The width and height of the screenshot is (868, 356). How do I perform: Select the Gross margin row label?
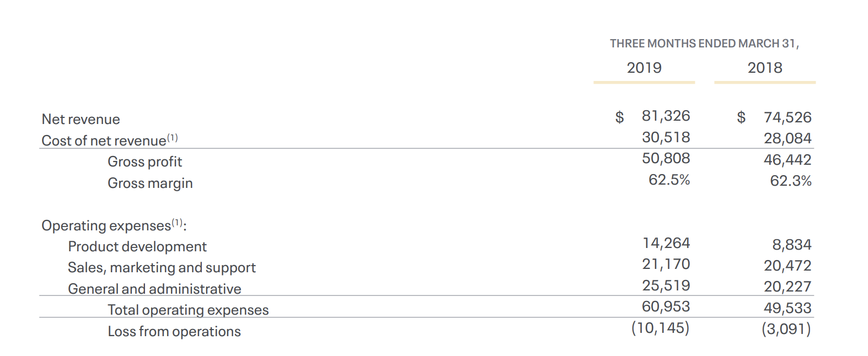pos(150,183)
